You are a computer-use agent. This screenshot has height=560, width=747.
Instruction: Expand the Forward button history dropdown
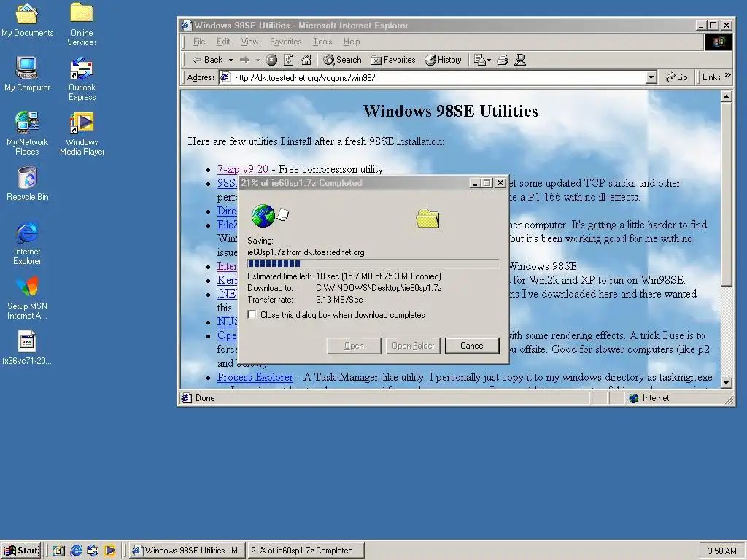pos(258,60)
